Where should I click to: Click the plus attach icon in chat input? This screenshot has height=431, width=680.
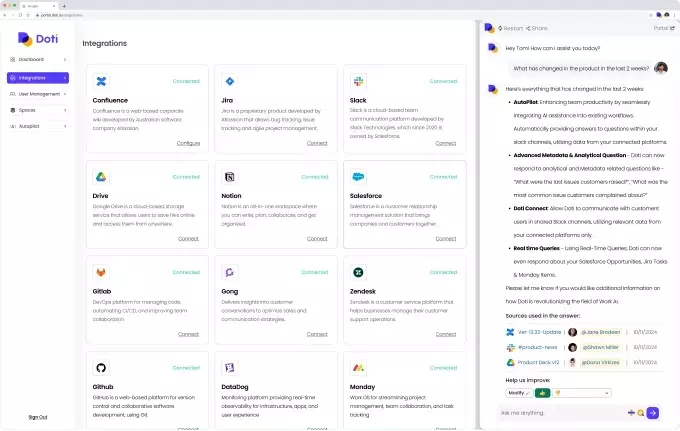[631, 413]
